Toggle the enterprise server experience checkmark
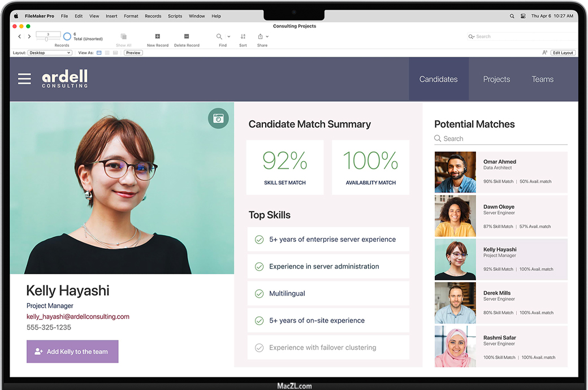The image size is (588, 390). pyautogui.click(x=259, y=240)
